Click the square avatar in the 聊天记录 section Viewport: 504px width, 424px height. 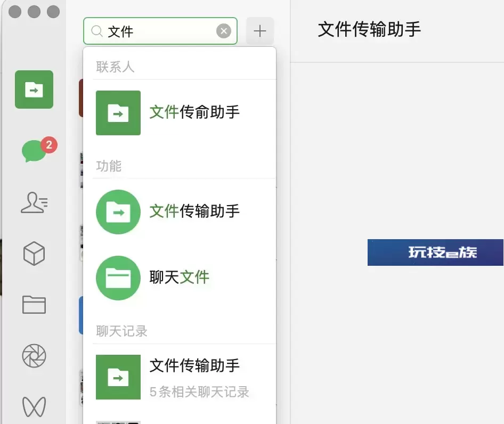[118, 377]
